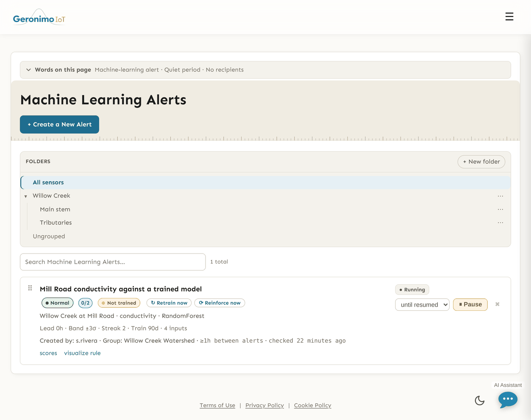Select the Ungrouped folder
531x420 pixels.
(x=49, y=236)
